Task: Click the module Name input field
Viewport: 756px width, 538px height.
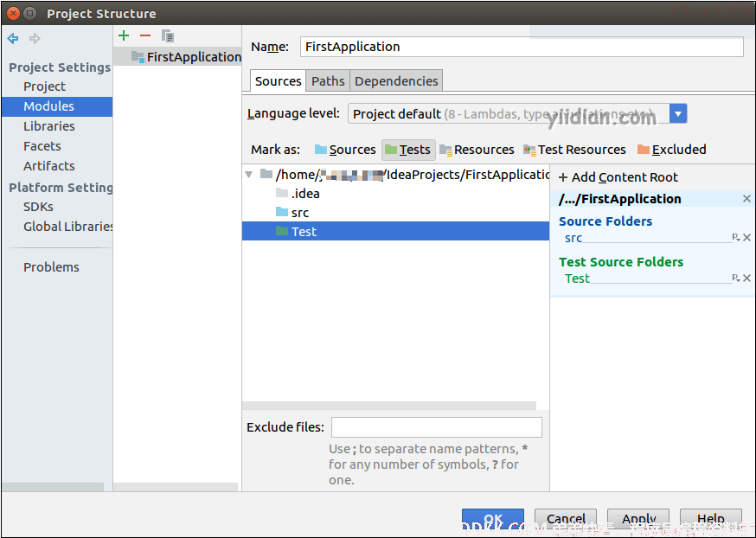Action: tap(522, 47)
